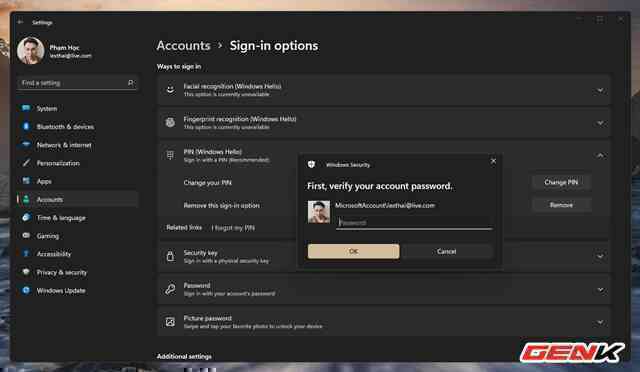Click the back arrow in Settings title bar
Viewport: 640px width, 372px height.
pyautogui.click(x=20, y=22)
